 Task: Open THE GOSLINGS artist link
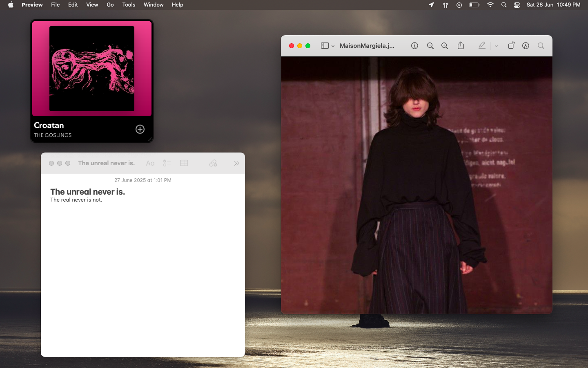pos(53,135)
